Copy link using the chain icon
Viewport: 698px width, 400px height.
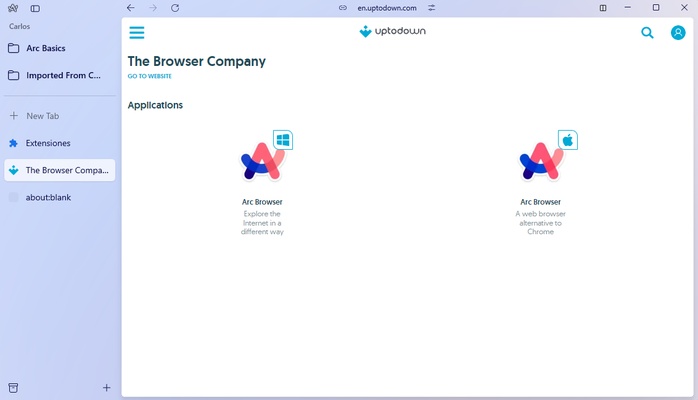pos(343,8)
